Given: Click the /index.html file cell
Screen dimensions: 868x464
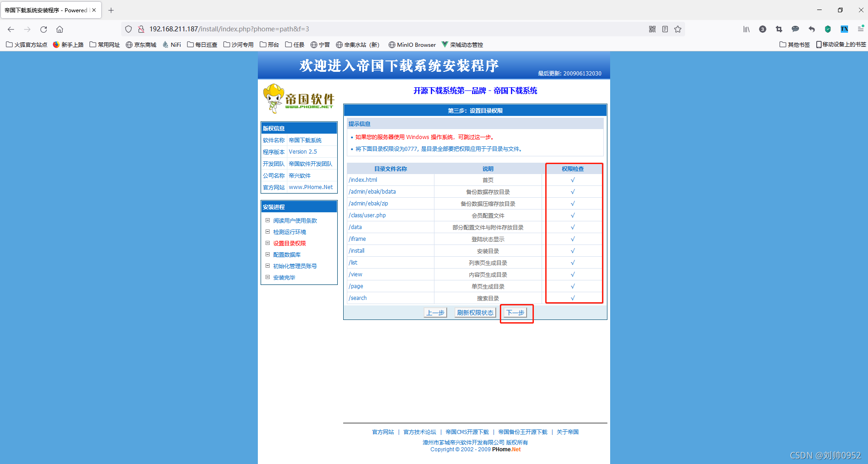Looking at the screenshot, I should pos(390,180).
